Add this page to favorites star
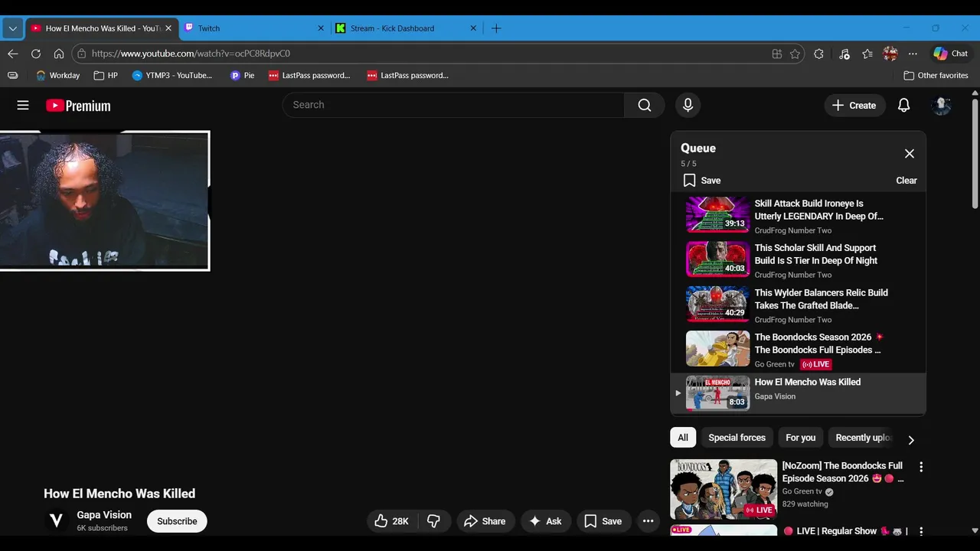 (x=795, y=54)
